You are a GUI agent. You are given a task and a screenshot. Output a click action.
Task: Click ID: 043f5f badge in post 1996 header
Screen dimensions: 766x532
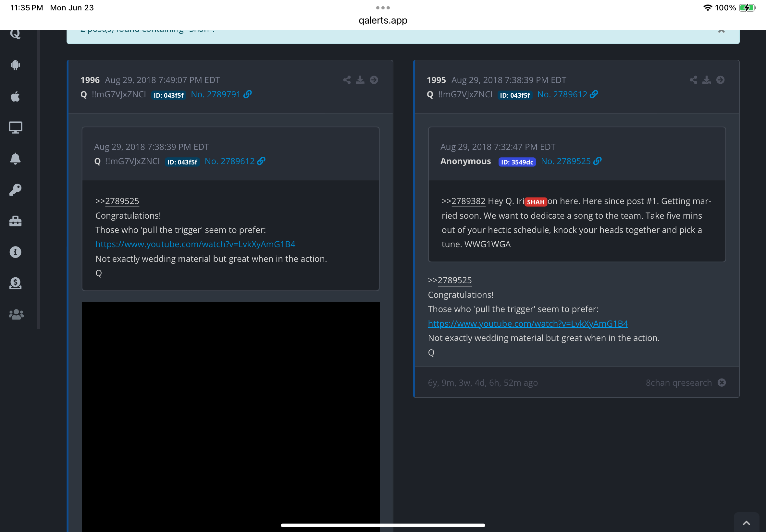[x=168, y=95]
